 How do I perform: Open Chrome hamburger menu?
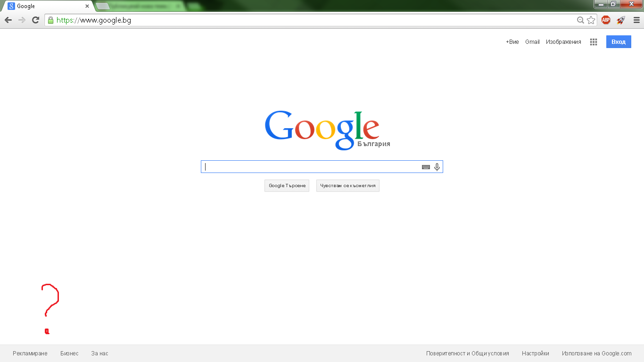636,20
